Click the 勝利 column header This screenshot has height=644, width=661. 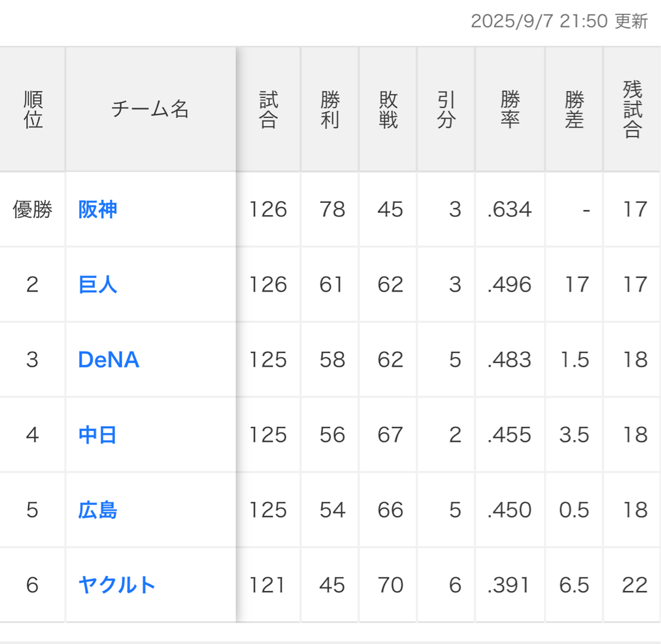pos(330,110)
